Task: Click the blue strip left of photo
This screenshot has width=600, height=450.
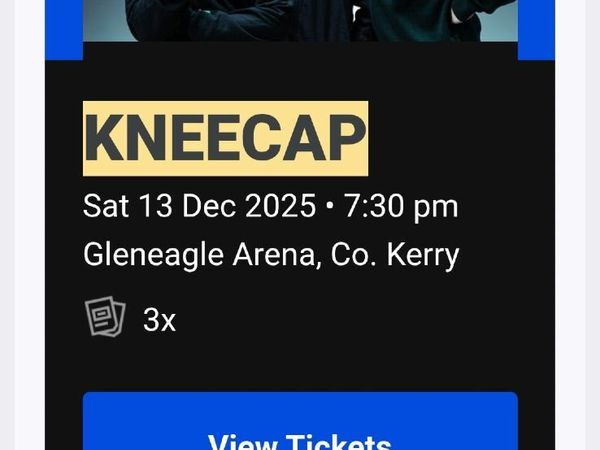Action: pyautogui.click(x=64, y=29)
